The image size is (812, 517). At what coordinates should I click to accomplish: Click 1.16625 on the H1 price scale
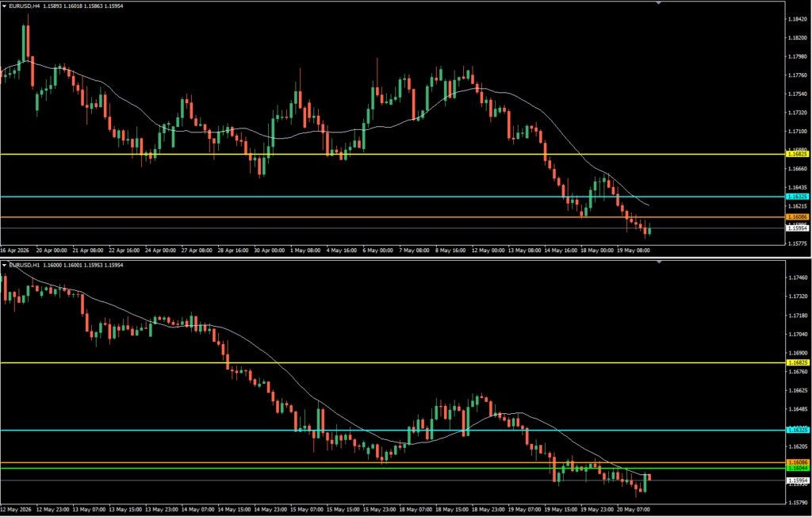click(x=799, y=390)
